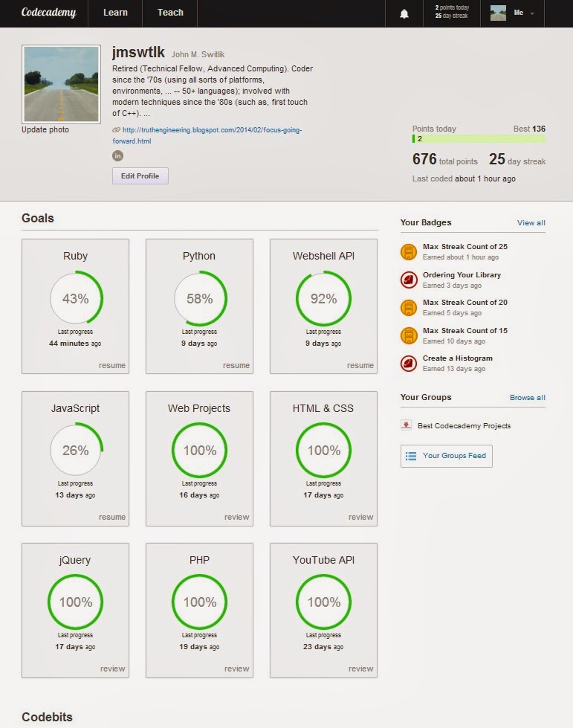Click the small avatar in top bar
Viewport: 573px width, 728px height.
(x=498, y=13)
